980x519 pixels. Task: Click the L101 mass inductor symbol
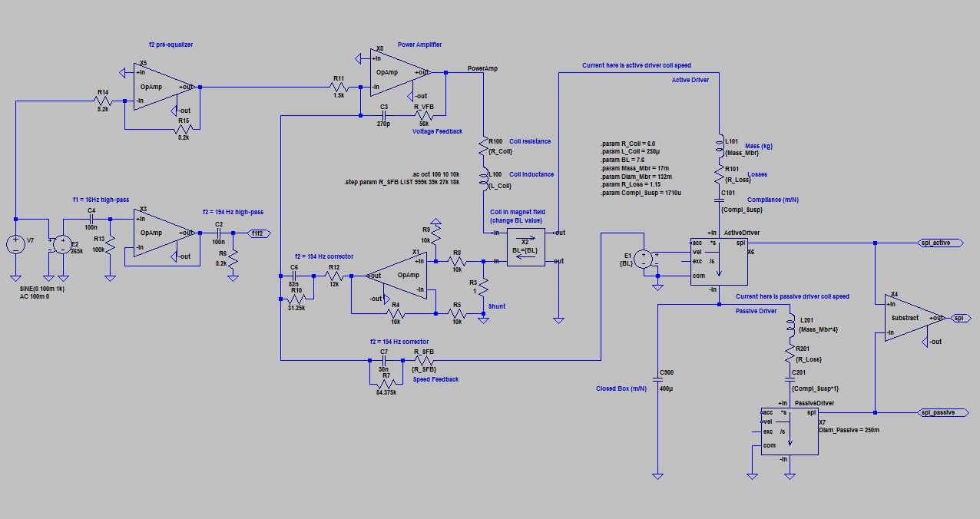pyautogui.click(x=720, y=145)
